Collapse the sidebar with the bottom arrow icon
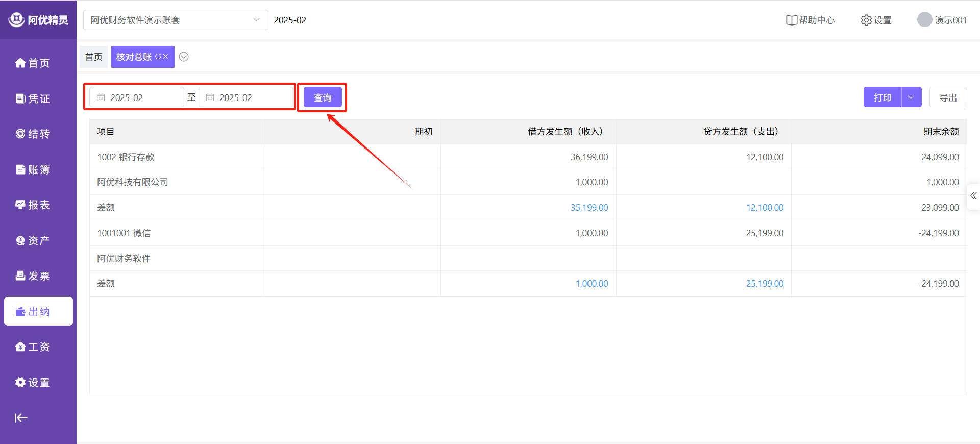980x444 pixels. tap(21, 418)
